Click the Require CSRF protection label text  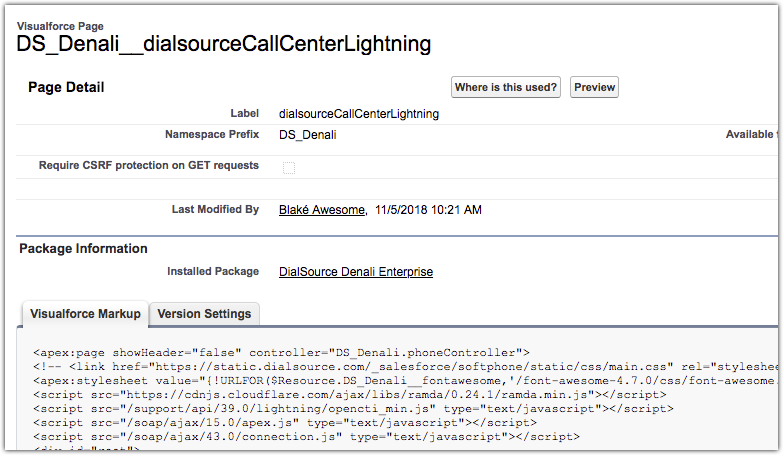pos(149,165)
